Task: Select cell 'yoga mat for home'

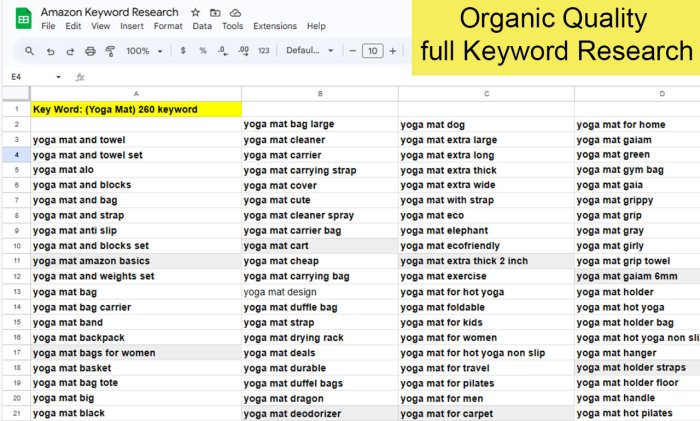Action: (x=638, y=125)
